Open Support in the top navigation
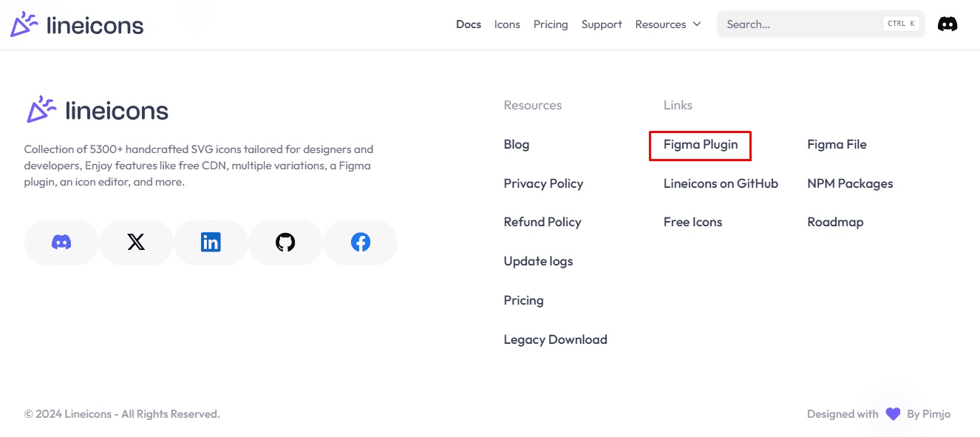The width and height of the screenshot is (980, 437). point(602,24)
